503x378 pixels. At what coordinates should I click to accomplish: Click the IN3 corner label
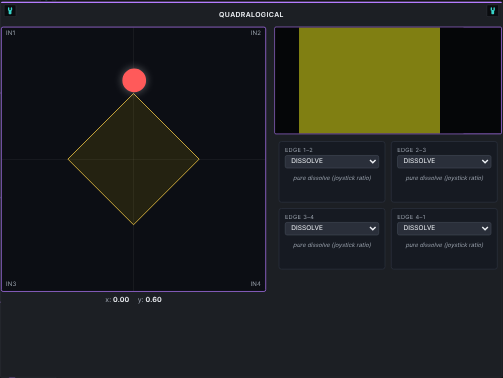coord(11,284)
